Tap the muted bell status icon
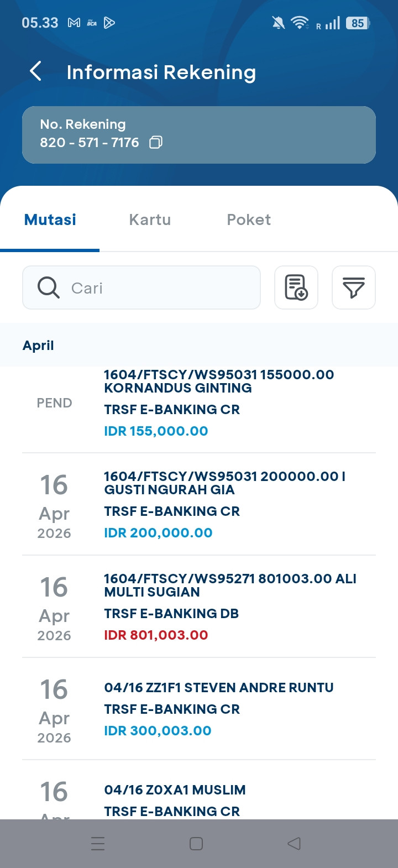Image resolution: width=398 pixels, height=868 pixels. pyautogui.click(x=278, y=23)
